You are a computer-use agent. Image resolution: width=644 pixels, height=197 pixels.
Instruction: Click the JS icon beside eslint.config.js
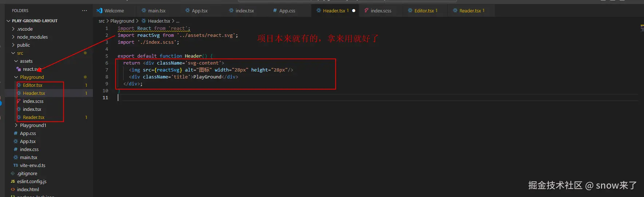13,181
